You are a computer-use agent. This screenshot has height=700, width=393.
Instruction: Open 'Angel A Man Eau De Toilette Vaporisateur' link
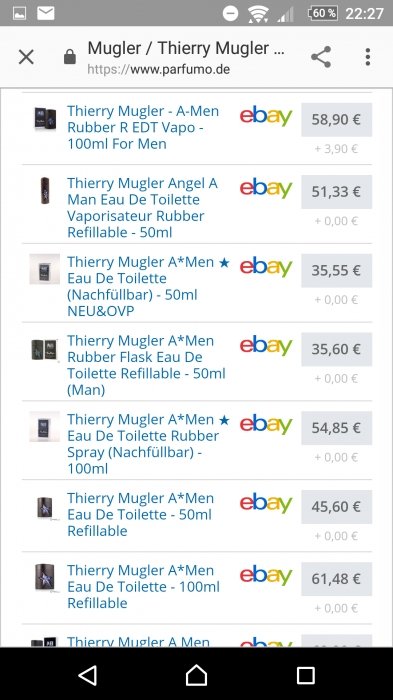[142, 208]
